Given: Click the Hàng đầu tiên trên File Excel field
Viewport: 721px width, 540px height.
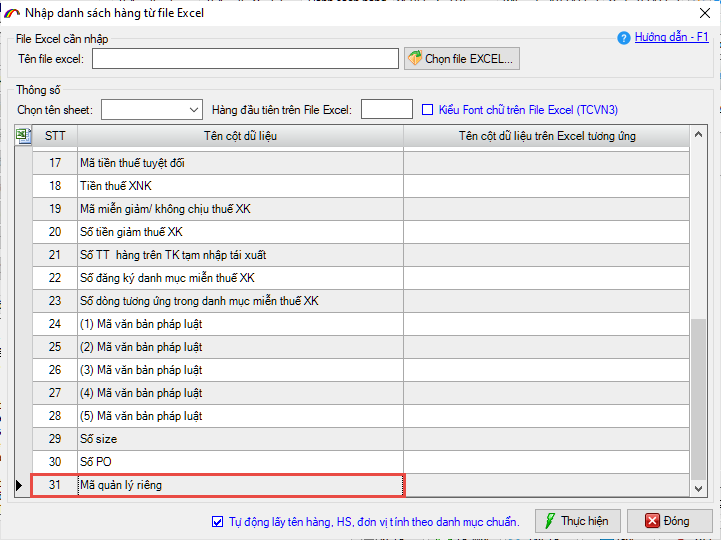Looking at the screenshot, I should coord(386,109).
